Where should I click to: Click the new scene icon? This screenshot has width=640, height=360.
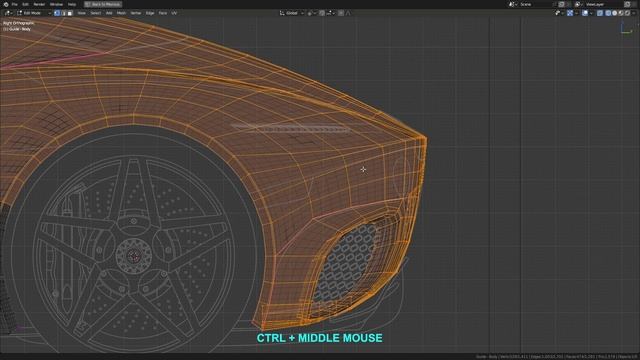click(562, 4)
